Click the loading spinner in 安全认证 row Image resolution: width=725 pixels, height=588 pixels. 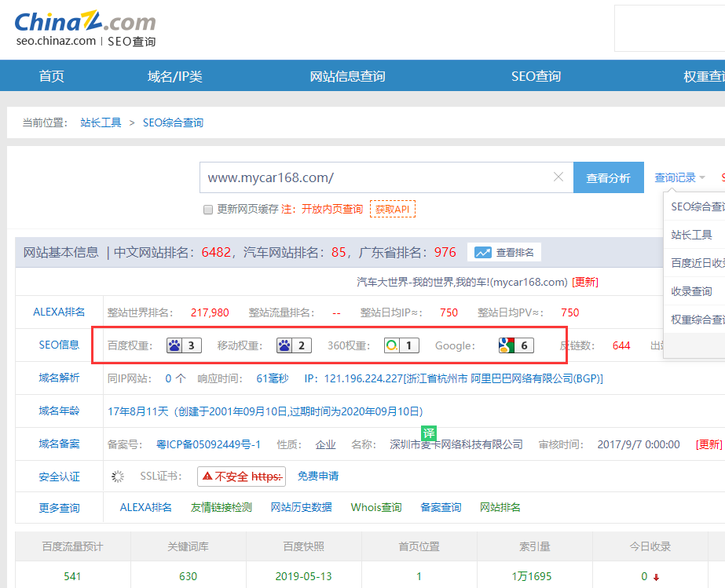pyautogui.click(x=118, y=477)
